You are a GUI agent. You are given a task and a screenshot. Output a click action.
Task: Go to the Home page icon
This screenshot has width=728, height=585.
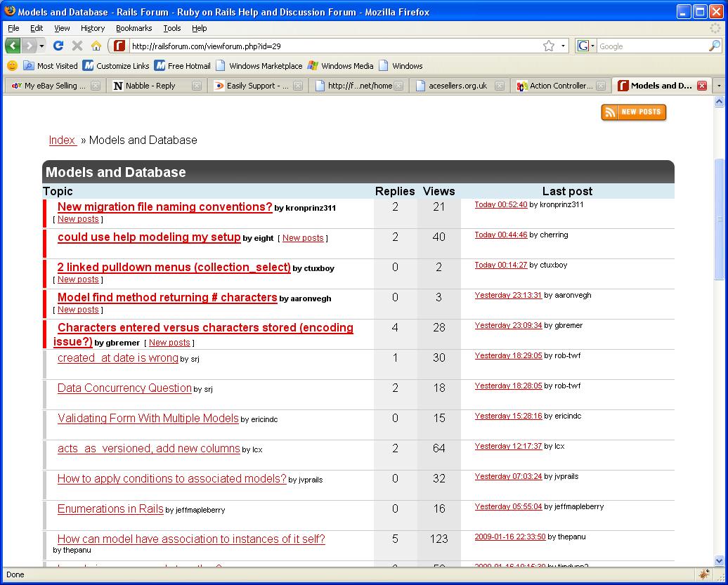96,46
